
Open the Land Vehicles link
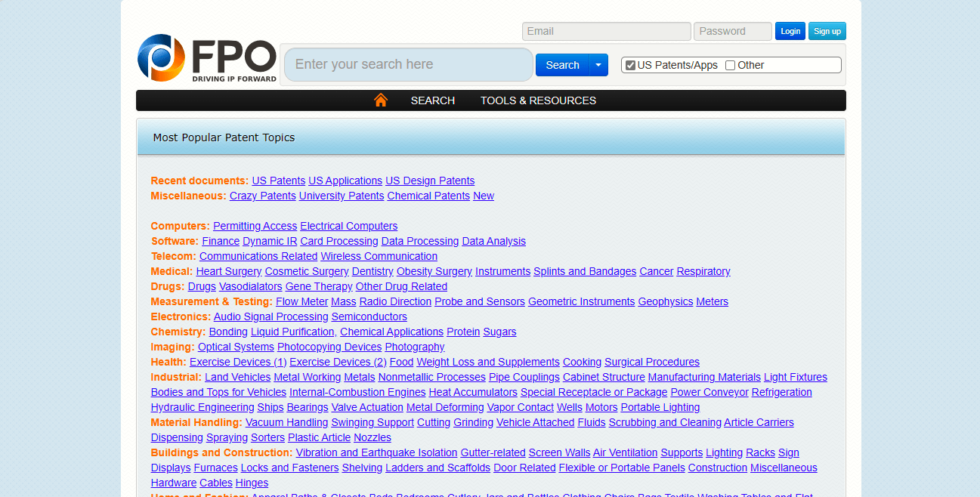click(x=237, y=377)
